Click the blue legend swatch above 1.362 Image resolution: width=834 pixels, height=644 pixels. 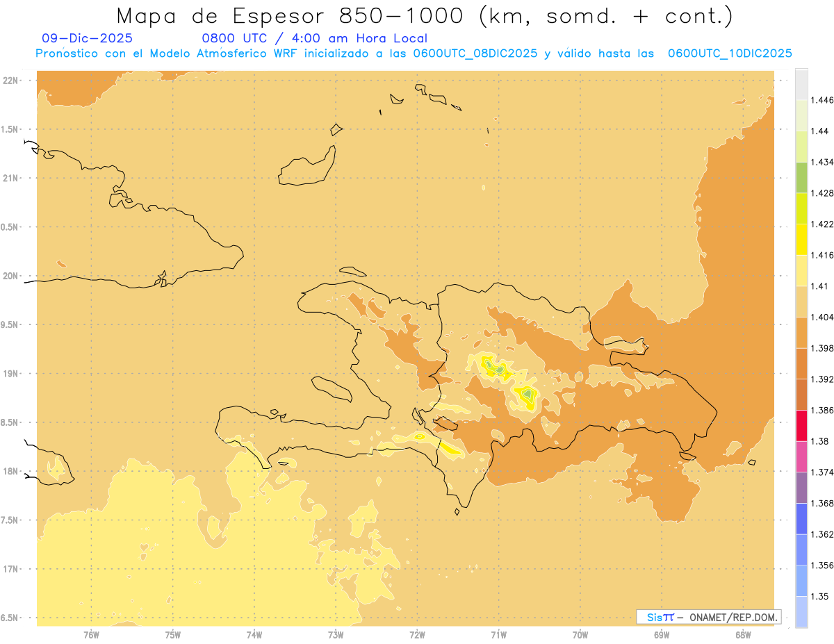[x=801, y=518]
